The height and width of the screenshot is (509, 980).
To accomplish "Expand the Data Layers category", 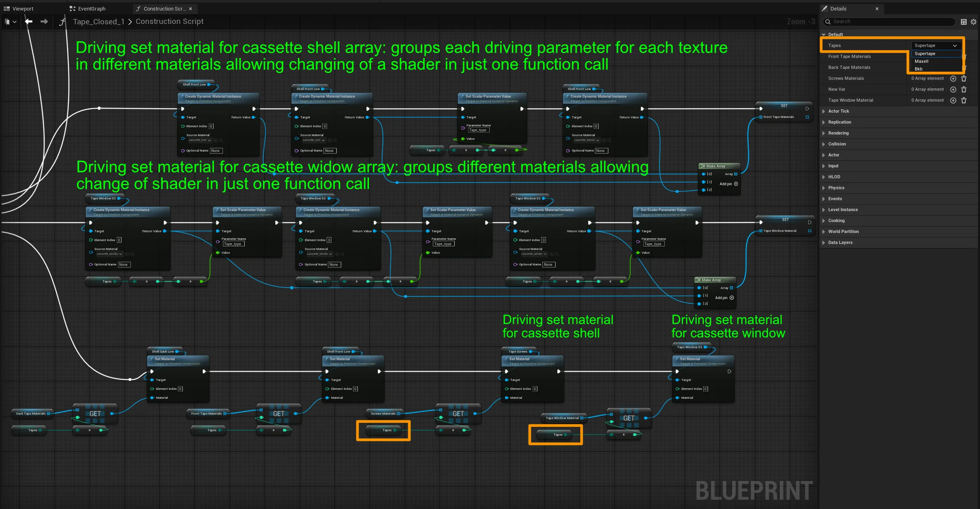I will click(824, 242).
